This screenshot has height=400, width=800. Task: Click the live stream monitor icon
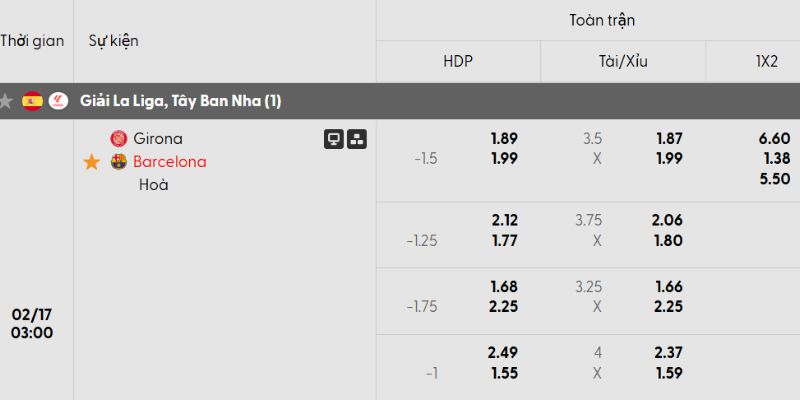click(x=334, y=139)
